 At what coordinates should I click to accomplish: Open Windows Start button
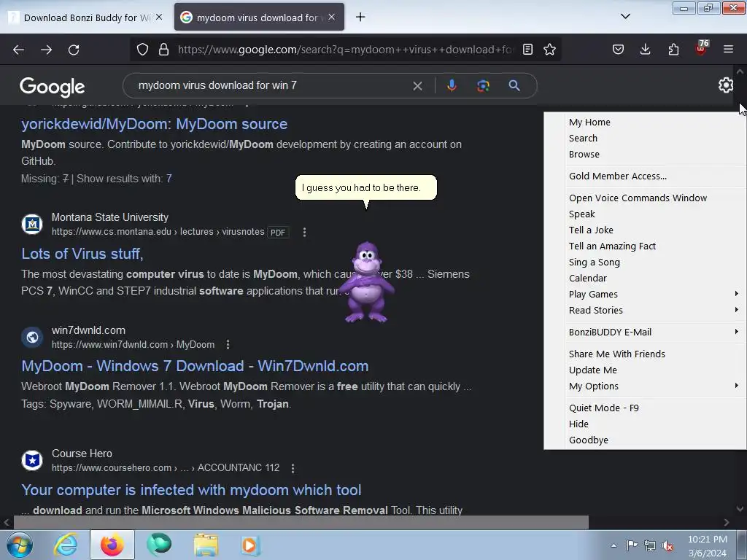20,545
